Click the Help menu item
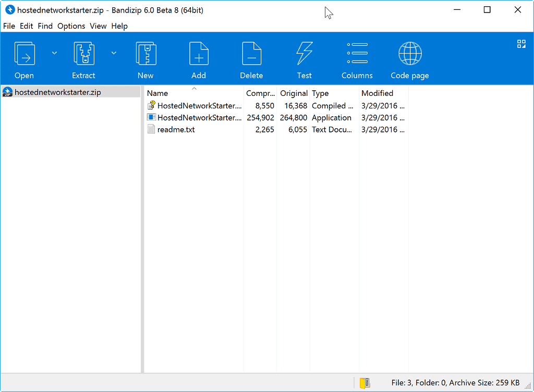 pyautogui.click(x=119, y=26)
